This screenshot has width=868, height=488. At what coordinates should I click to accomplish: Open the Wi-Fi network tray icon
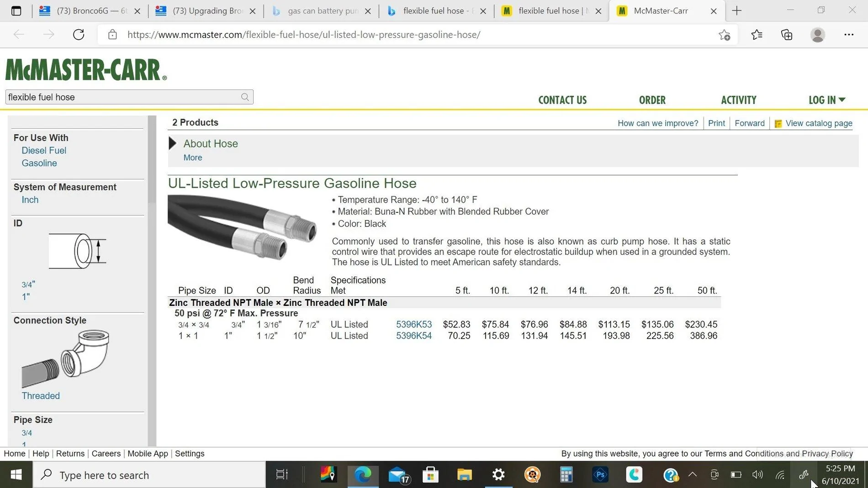pyautogui.click(x=780, y=475)
